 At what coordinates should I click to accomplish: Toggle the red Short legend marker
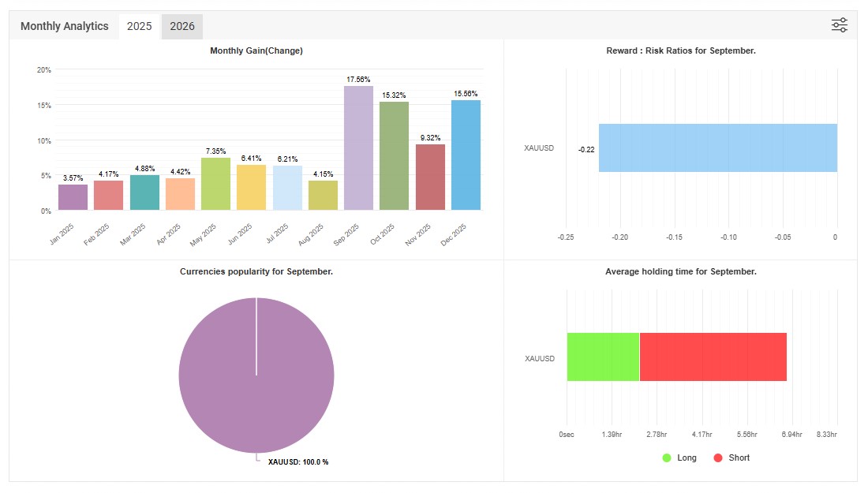tap(718, 458)
